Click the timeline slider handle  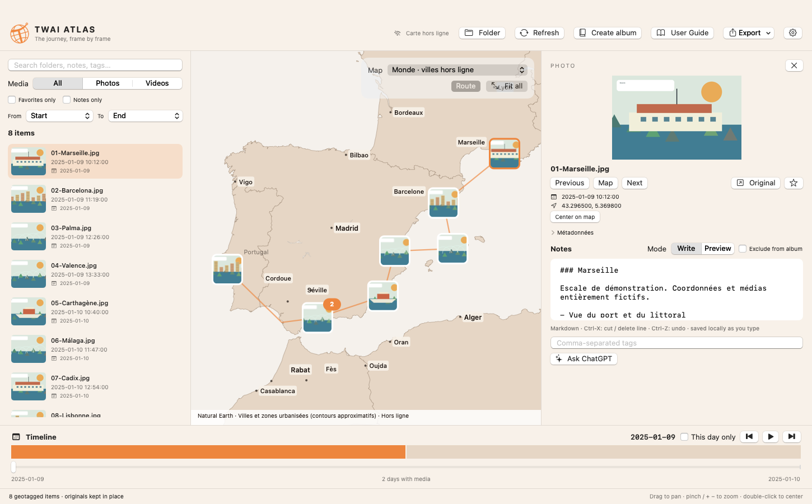click(13, 466)
